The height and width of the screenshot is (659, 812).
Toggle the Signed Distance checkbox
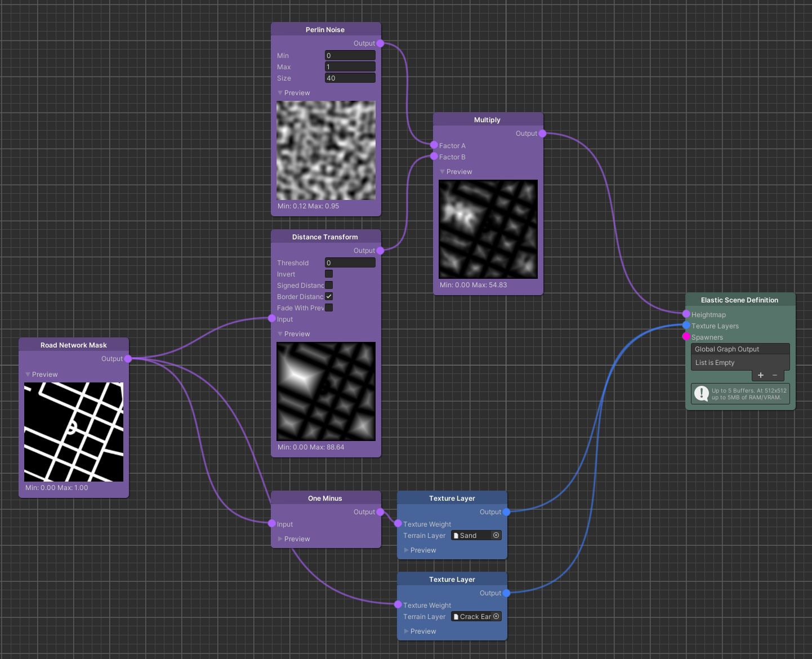(329, 286)
